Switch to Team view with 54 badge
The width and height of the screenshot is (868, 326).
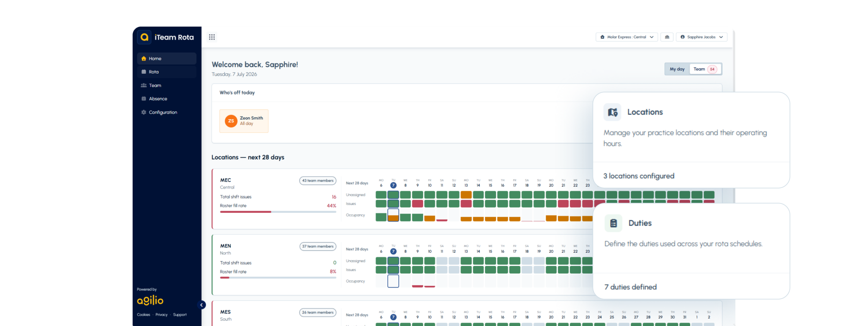pyautogui.click(x=705, y=69)
